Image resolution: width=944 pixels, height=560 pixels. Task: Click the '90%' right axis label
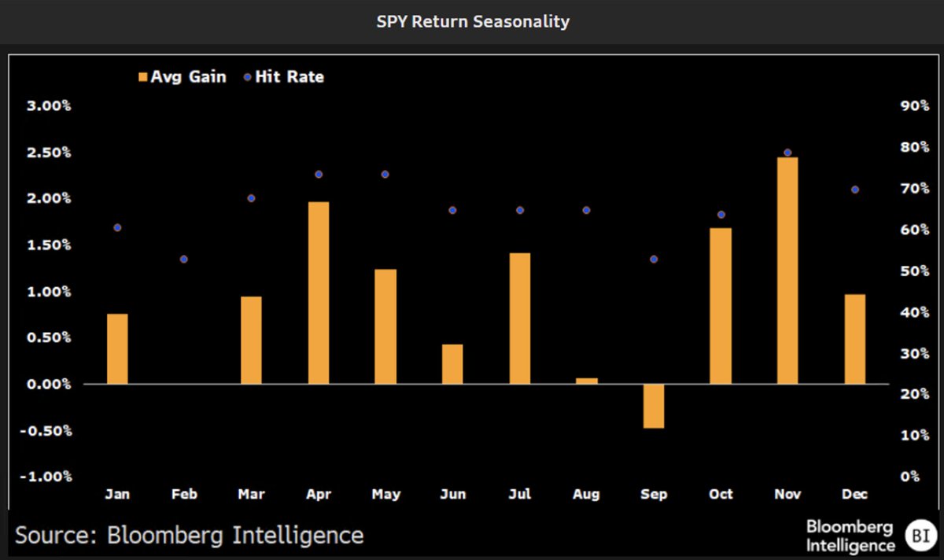[916, 106]
